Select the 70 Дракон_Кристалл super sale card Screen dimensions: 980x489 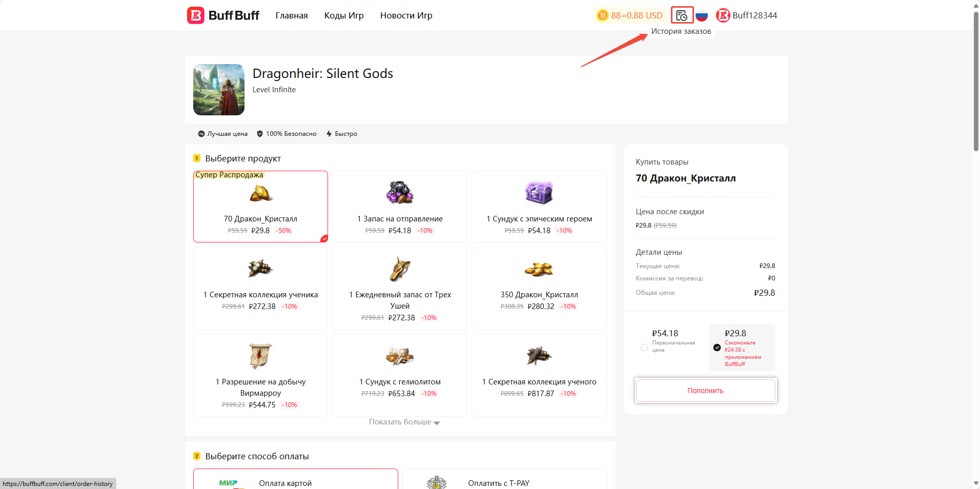[x=260, y=206]
